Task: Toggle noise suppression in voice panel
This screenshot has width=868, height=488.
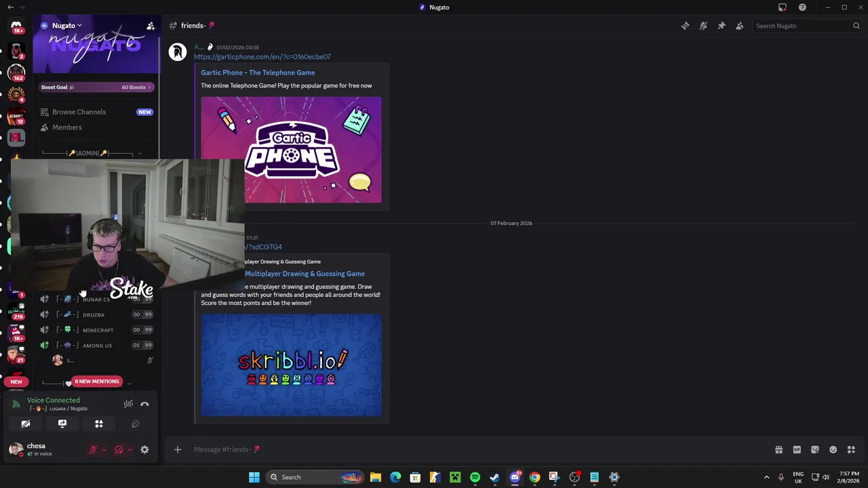Action: (128, 404)
